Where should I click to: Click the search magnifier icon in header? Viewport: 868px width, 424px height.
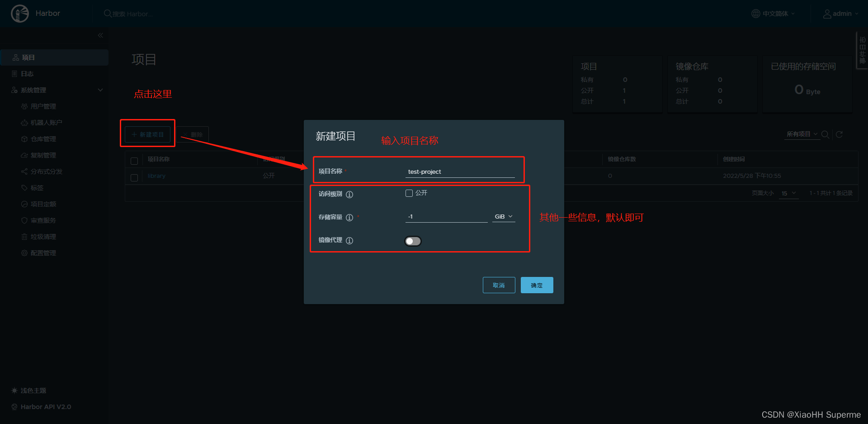(108, 14)
